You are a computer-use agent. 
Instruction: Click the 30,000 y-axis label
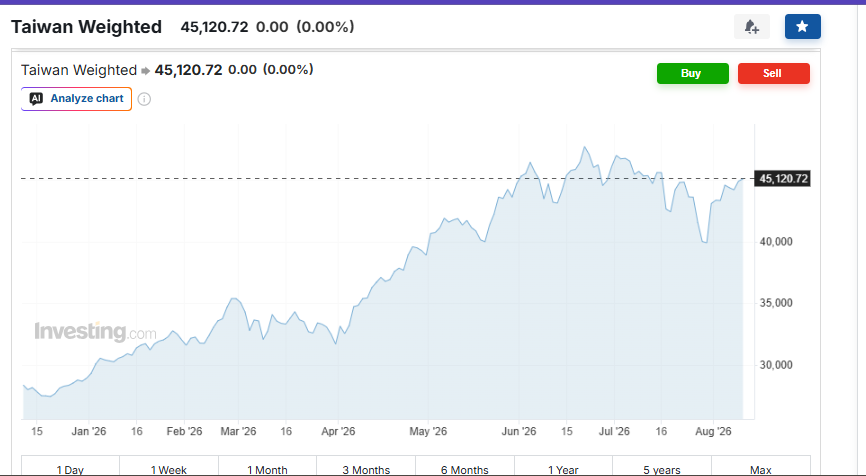(x=775, y=364)
